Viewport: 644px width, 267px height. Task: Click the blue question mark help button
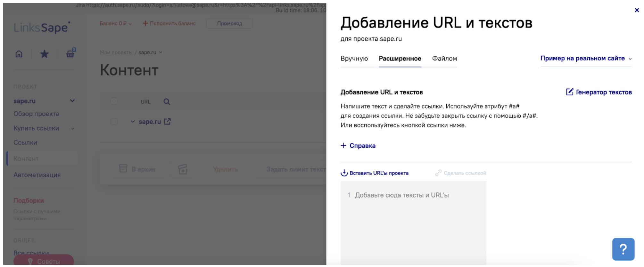pos(623,249)
